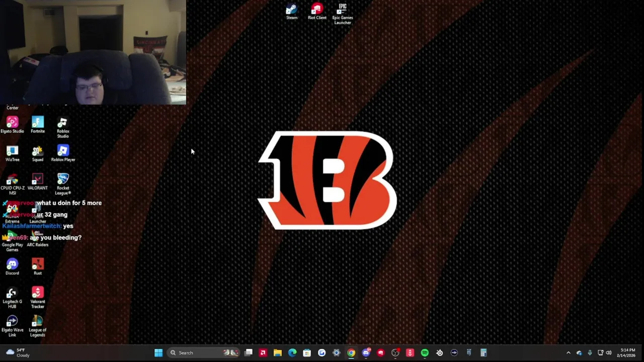Open the Roblox Studio shortcut

(63, 127)
